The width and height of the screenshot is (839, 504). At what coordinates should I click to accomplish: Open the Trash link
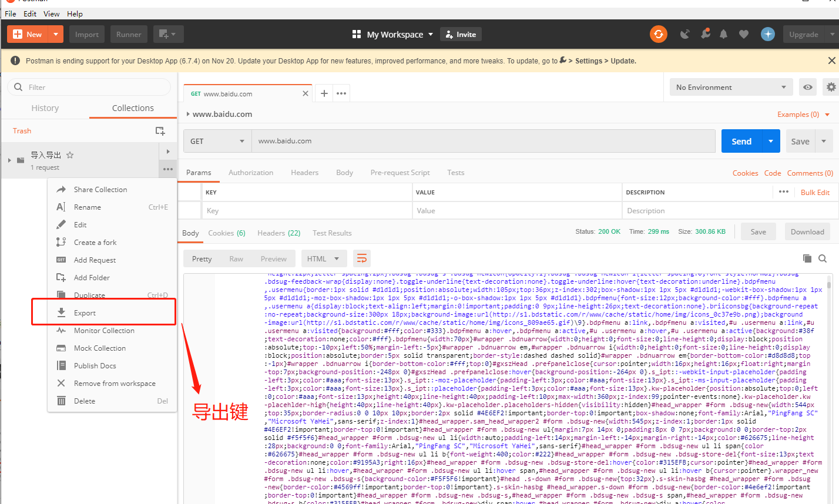(x=22, y=130)
